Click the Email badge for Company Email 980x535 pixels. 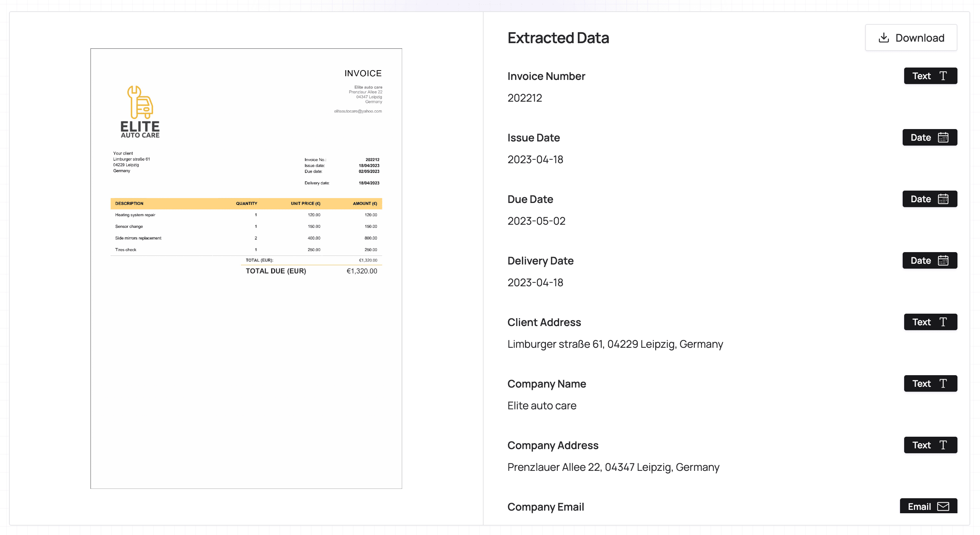[928, 506]
